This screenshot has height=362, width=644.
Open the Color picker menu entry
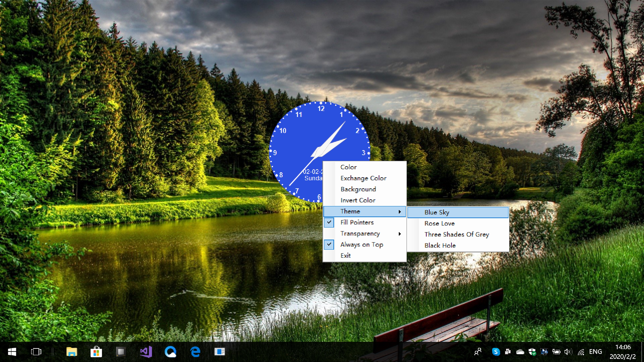pyautogui.click(x=348, y=167)
